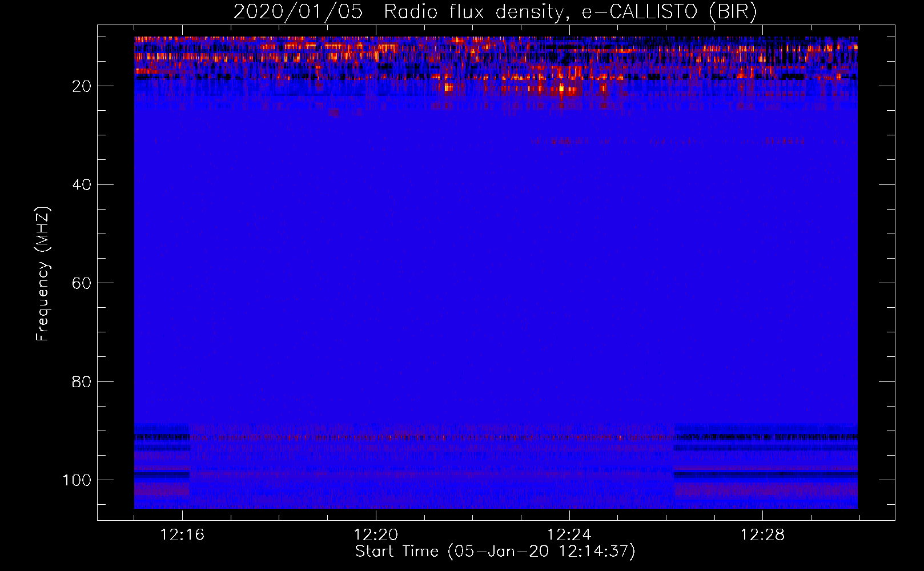This screenshot has width=924, height=571.
Task: Click the '12:20' time tick label
Action: 376,535
